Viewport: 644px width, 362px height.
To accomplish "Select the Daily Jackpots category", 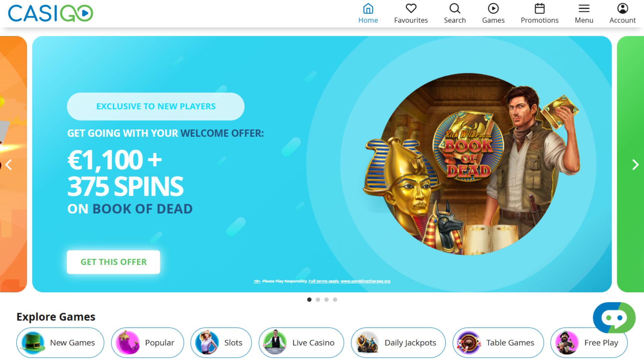I will [x=398, y=343].
